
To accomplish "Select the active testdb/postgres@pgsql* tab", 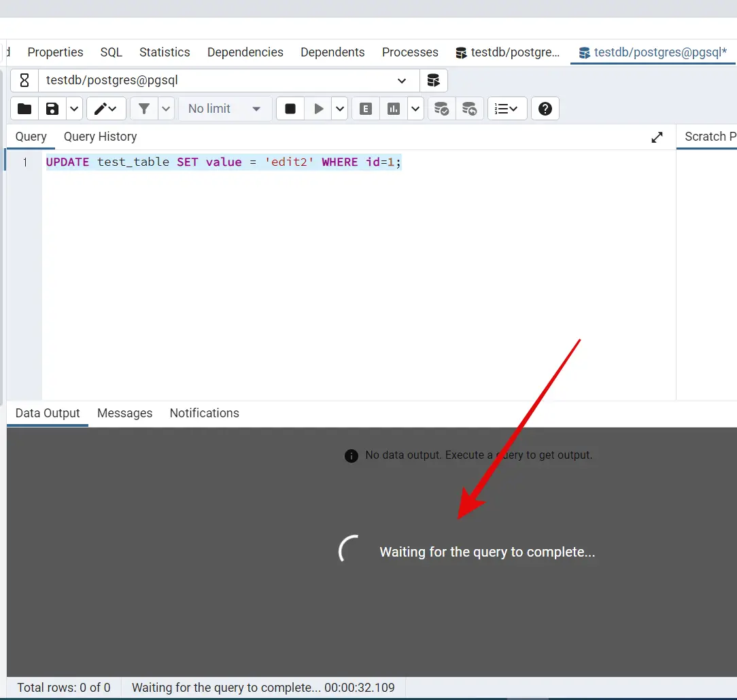I will (x=653, y=52).
